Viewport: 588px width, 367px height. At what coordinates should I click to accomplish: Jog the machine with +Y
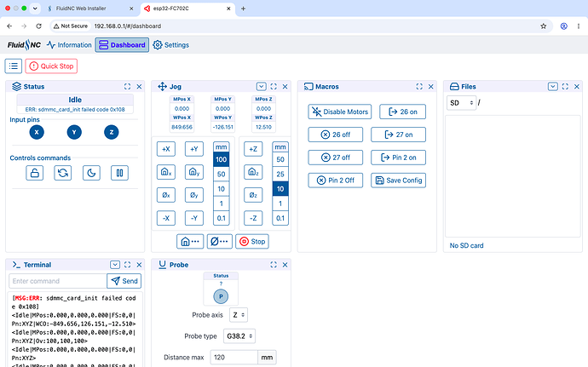194,149
